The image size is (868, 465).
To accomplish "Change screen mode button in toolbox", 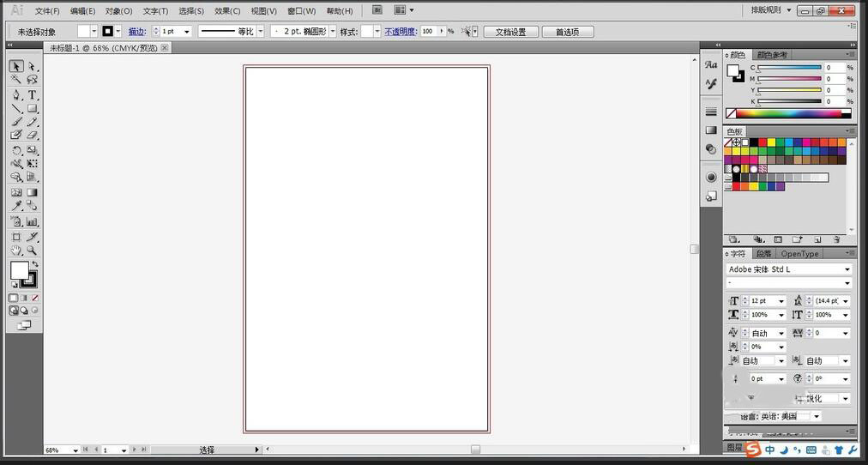I will (24, 325).
